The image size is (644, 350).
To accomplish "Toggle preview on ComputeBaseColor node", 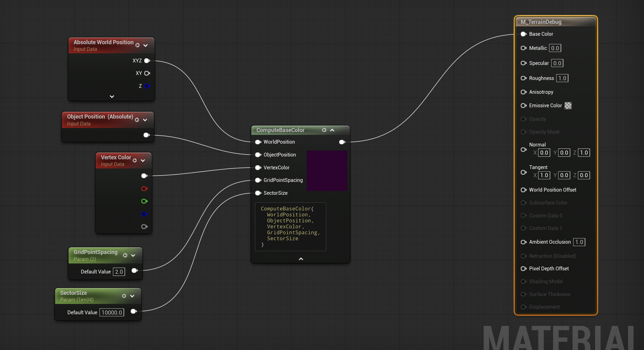I will 324,130.
